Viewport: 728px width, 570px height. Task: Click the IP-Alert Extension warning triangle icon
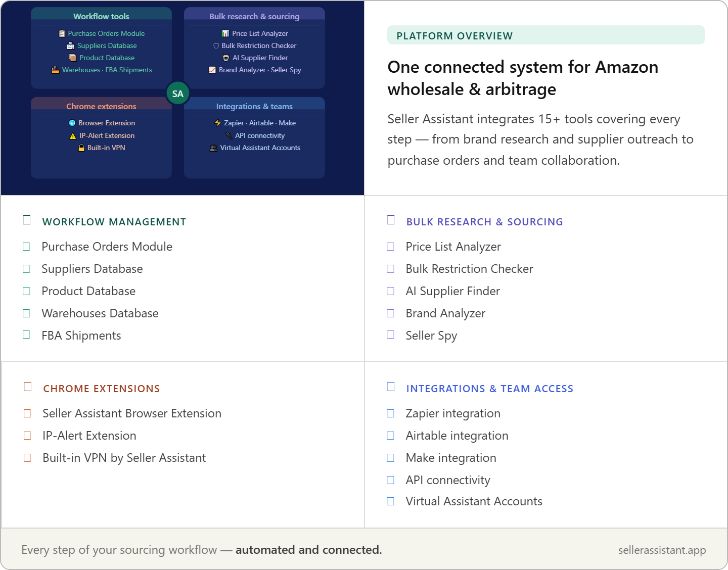point(73,135)
